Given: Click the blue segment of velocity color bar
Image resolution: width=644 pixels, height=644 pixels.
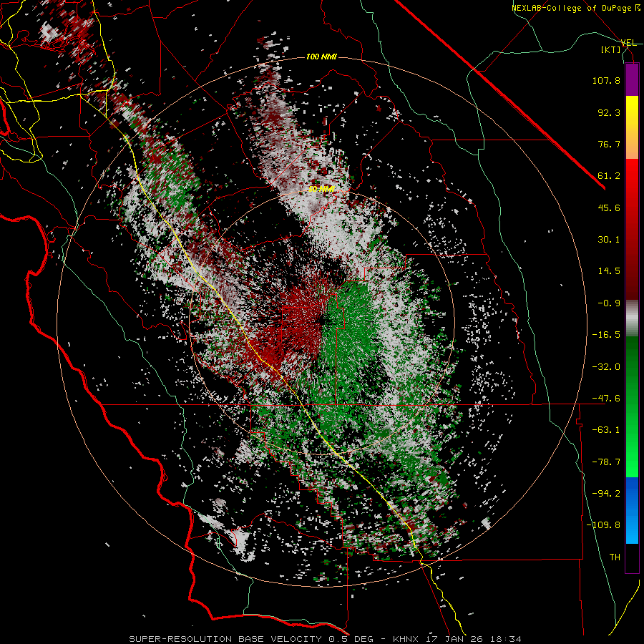Looking at the screenshot, I should pyautogui.click(x=632, y=510).
